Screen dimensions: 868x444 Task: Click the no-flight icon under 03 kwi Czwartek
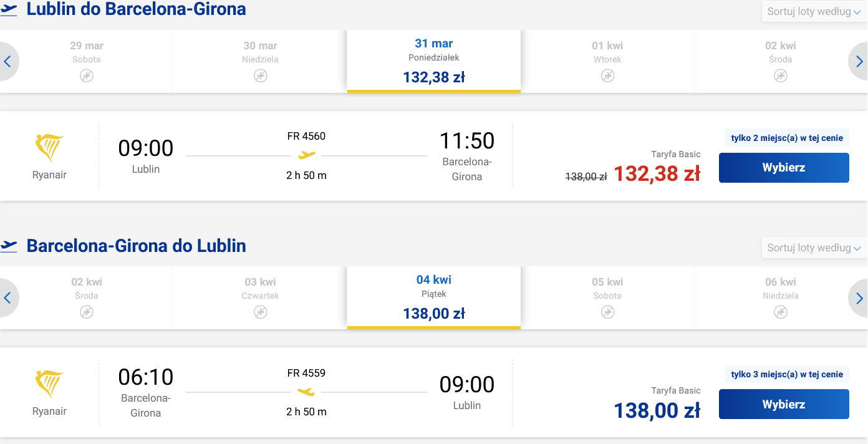tap(260, 312)
